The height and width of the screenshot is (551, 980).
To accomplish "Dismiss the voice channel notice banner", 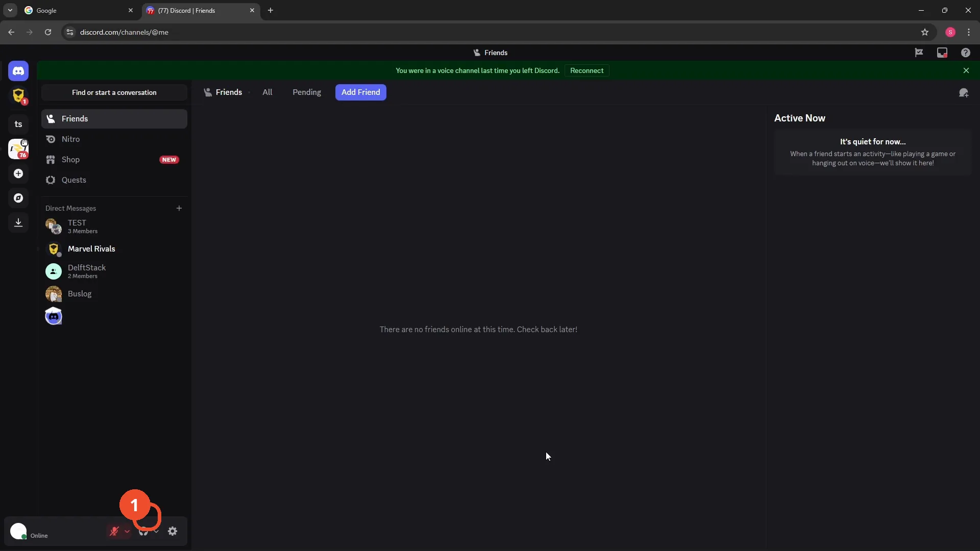I will [966, 71].
